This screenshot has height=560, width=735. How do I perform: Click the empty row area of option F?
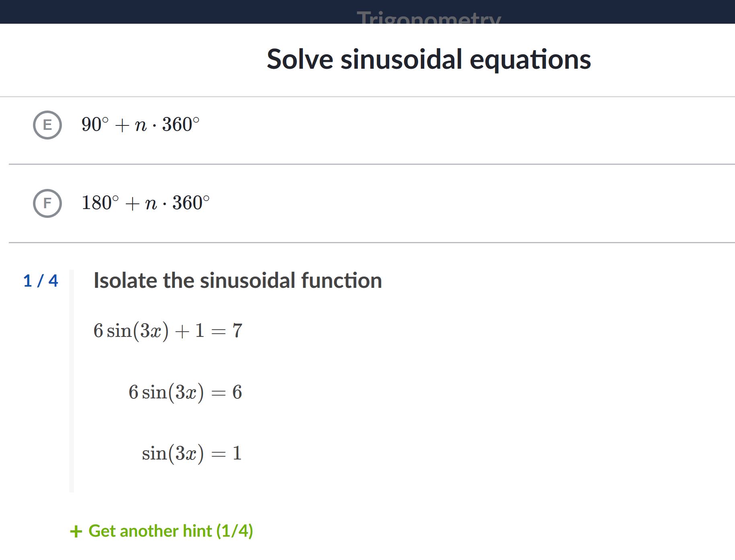470,203
